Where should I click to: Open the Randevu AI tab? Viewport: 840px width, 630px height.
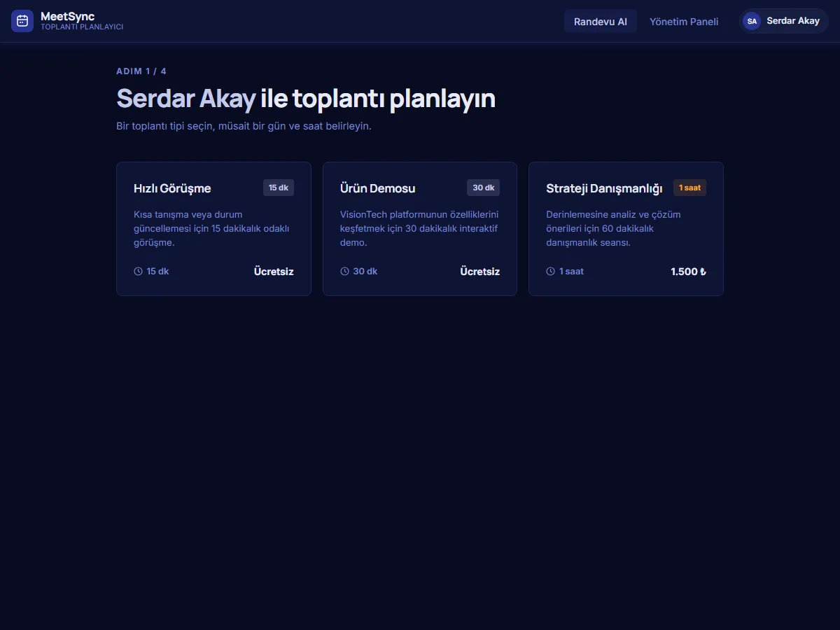tap(601, 21)
